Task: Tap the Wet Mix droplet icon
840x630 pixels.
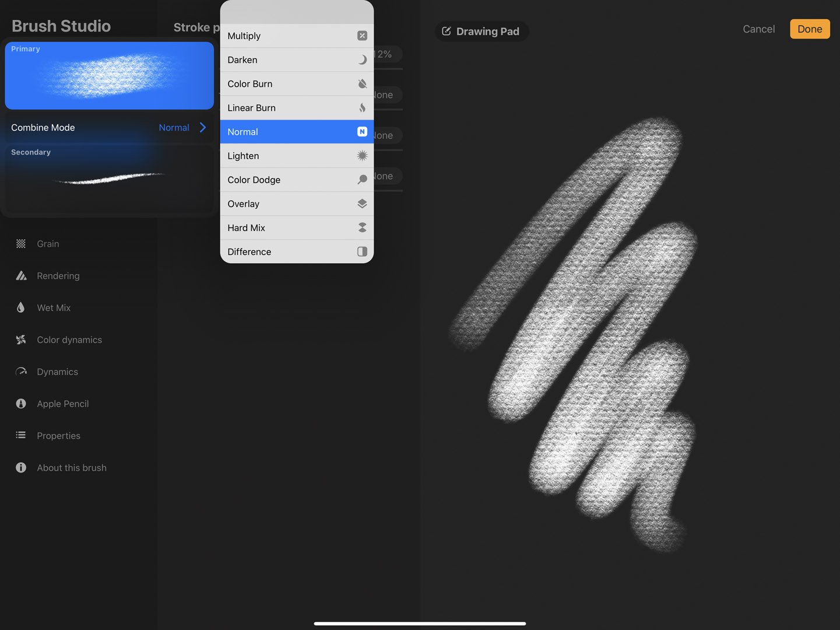Action: point(20,307)
